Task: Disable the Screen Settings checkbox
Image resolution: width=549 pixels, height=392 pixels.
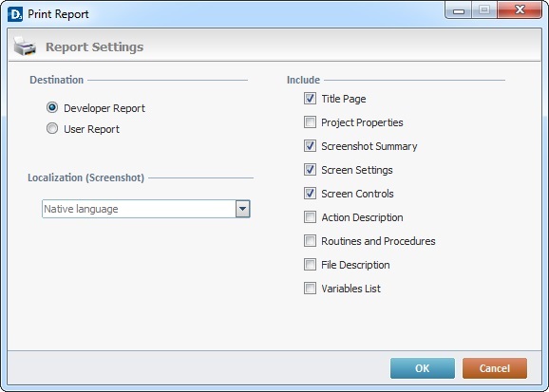Action: pos(310,169)
